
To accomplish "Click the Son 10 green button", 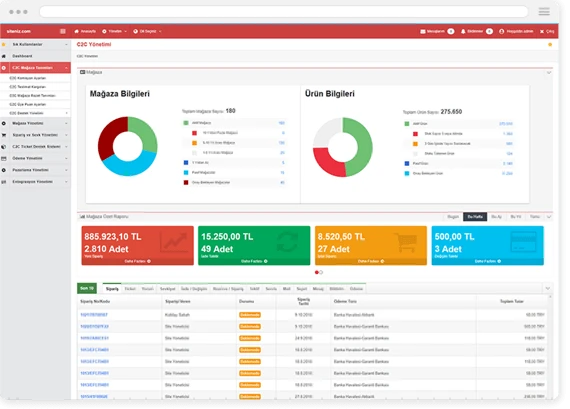I will (87, 289).
